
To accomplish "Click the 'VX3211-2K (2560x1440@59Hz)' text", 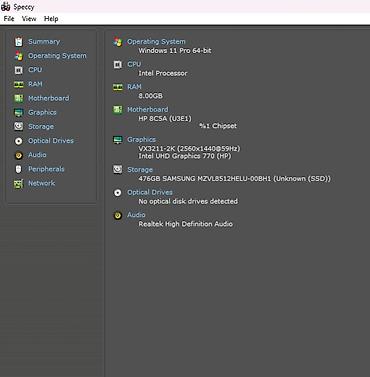I will coord(189,148).
